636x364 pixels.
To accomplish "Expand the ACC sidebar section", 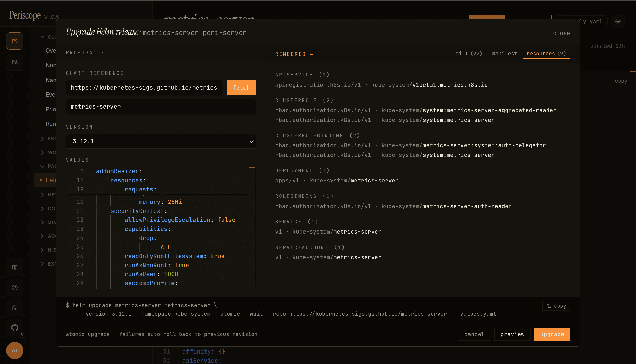I will [42, 236].
